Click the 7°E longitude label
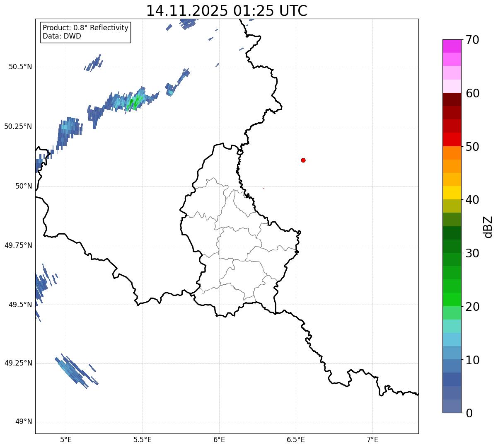498x448 pixels. [372, 440]
